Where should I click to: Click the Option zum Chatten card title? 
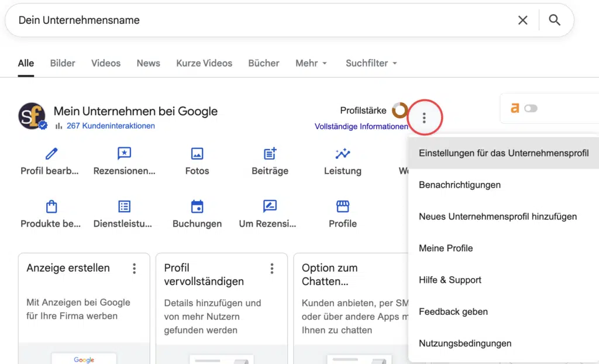[x=330, y=275]
